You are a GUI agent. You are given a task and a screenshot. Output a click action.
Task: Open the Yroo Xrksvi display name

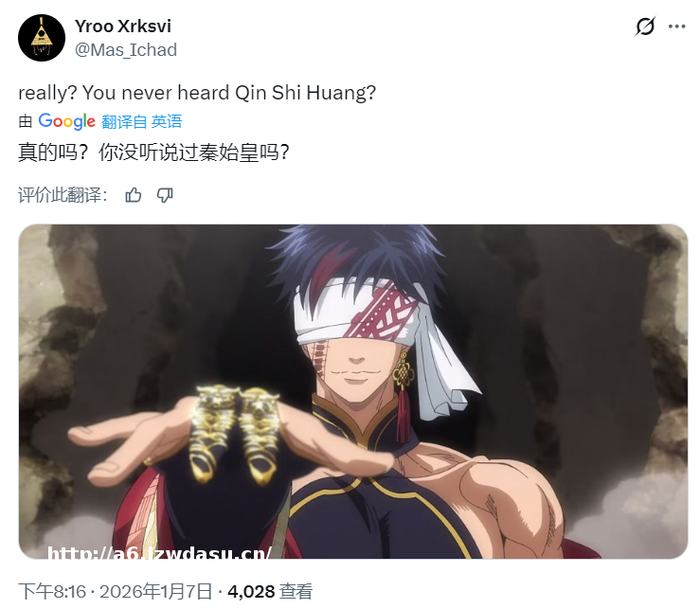coord(123,27)
